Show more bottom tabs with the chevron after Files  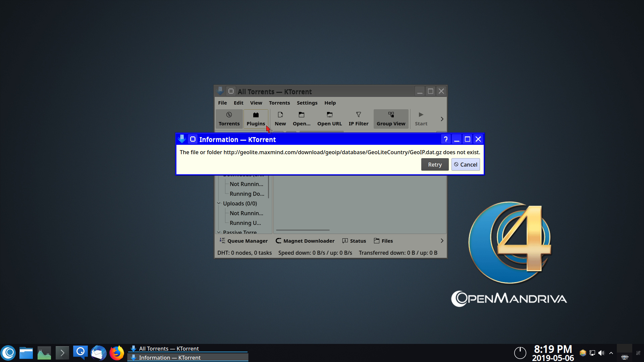coord(442,241)
